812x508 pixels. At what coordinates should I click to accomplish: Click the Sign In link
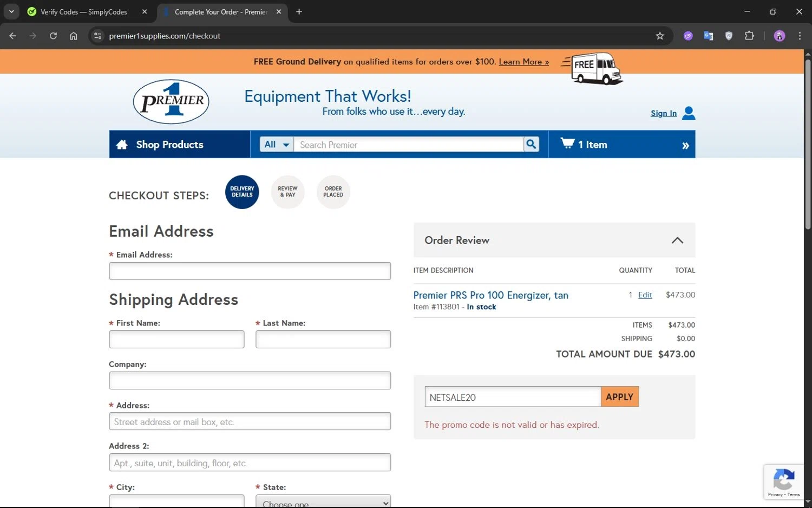coord(664,113)
